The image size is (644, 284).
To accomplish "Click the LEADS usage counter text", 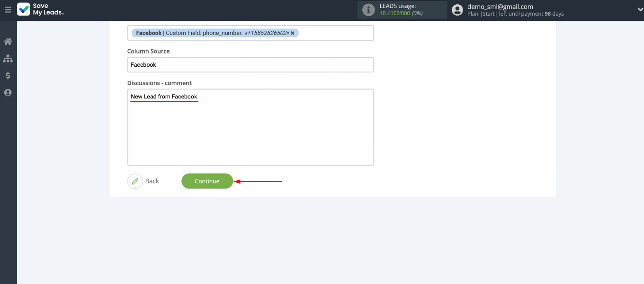I will coord(401,13).
